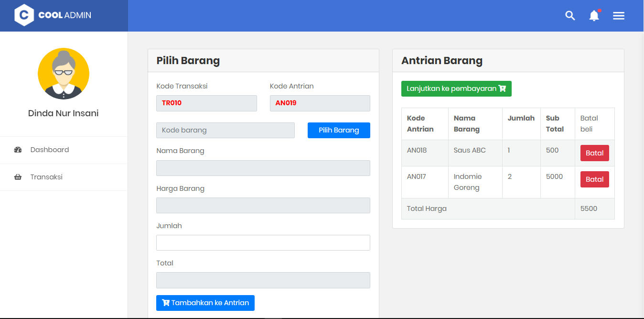Viewport: 644px width, 319px height.
Task: Open the search magnifier icon
Action: (x=570, y=15)
